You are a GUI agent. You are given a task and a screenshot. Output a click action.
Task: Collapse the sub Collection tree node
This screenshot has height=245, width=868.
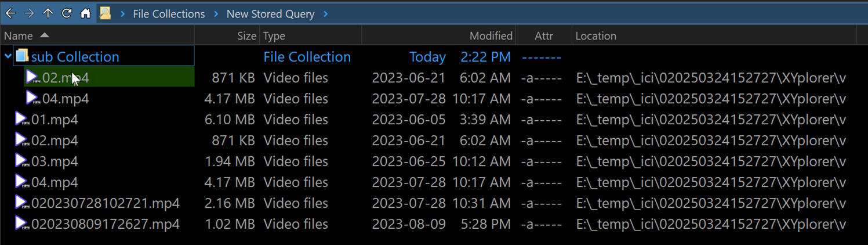pos(8,56)
